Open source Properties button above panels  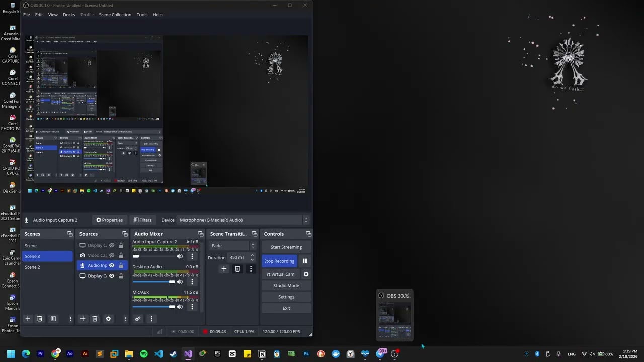pos(109,220)
